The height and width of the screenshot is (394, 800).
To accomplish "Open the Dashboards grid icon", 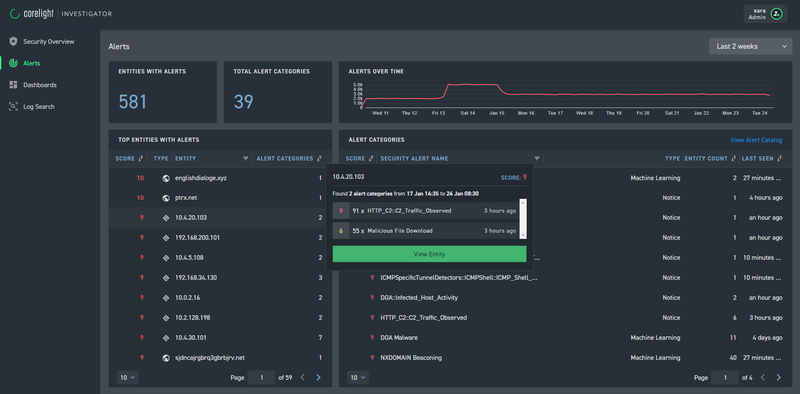I will [13, 85].
